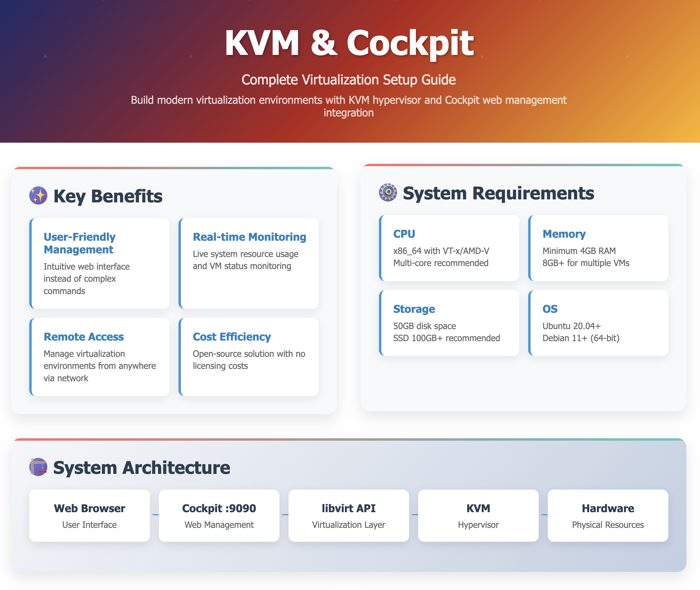Viewport: 700px width, 590px height.
Task: Click the System Architecture section heading
Action: click(x=141, y=468)
